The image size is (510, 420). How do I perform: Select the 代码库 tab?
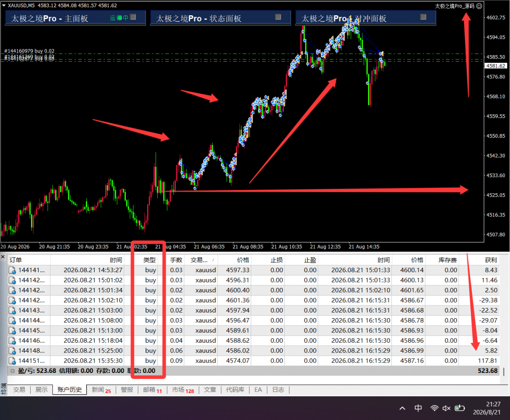[x=235, y=389]
